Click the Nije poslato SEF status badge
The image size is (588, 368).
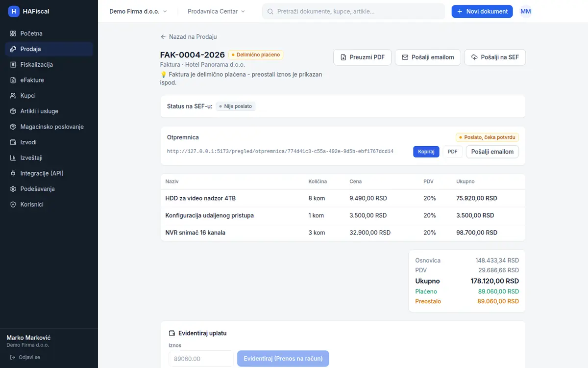point(236,106)
